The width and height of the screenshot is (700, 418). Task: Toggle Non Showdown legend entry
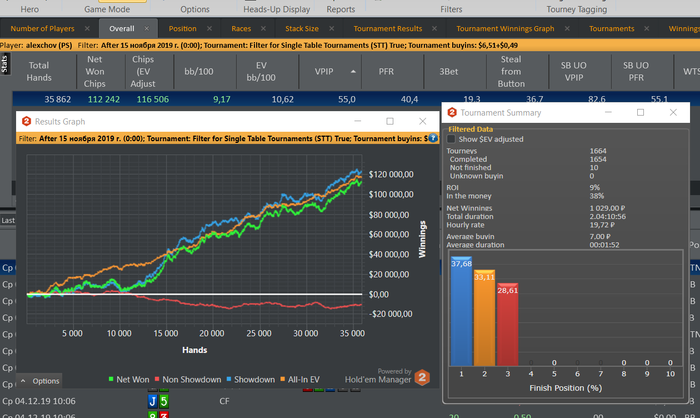tap(188, 380)
